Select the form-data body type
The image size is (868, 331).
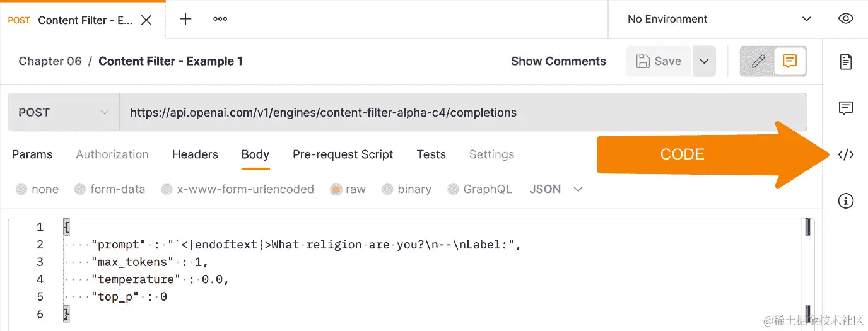[80, 189]
